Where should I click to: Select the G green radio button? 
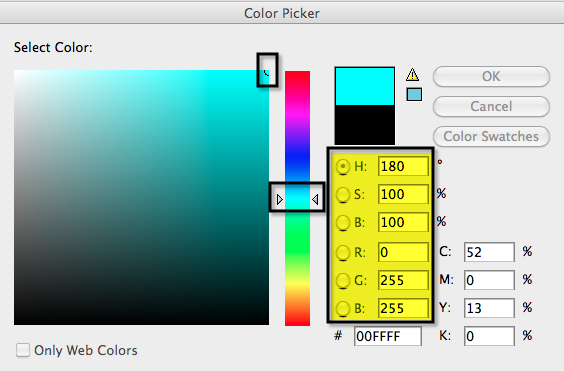[343, 280]
